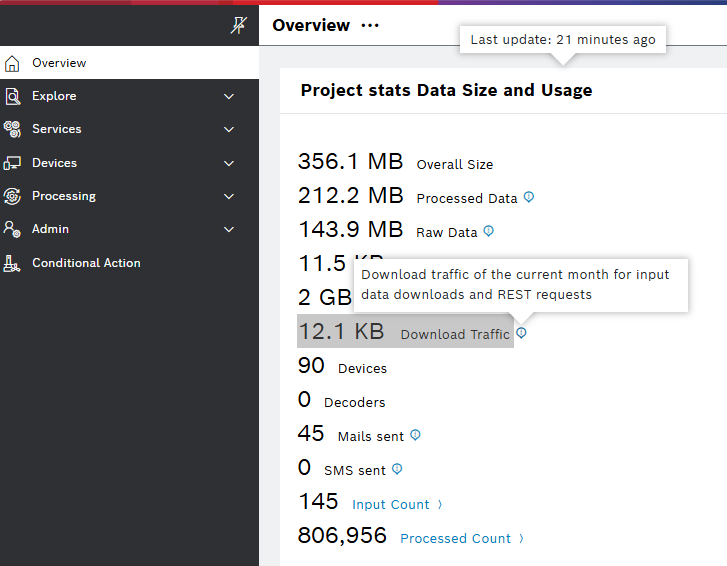Click the Explore magnifier icon

point(12,96)
